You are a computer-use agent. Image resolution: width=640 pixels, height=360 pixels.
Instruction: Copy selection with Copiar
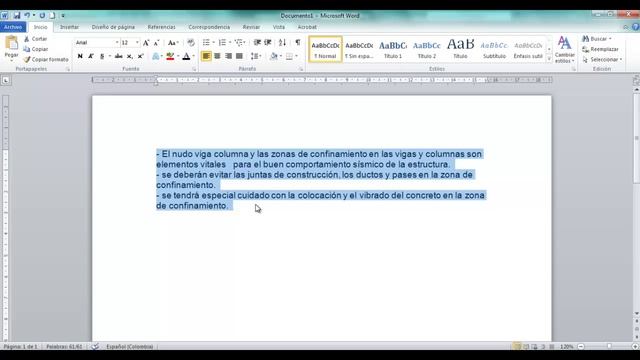tap(36, 49)
